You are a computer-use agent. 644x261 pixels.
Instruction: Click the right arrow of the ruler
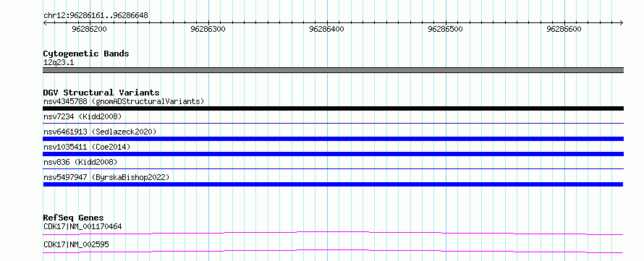point(622,22)
